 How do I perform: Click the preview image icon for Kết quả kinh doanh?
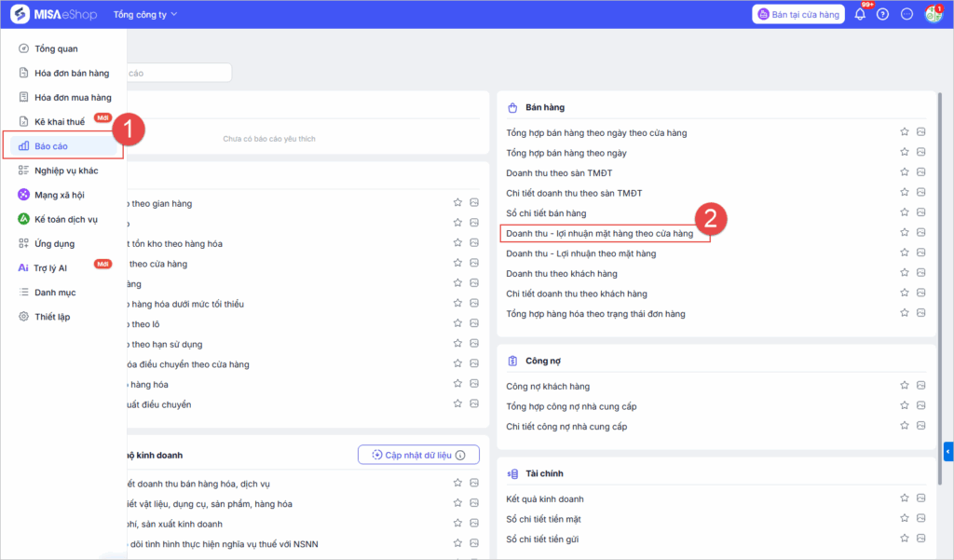point(920,499)
